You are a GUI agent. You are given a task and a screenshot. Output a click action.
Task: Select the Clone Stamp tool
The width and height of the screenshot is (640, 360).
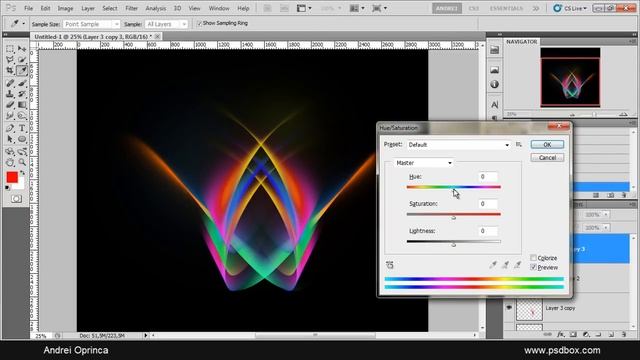(x=10, y=94)
